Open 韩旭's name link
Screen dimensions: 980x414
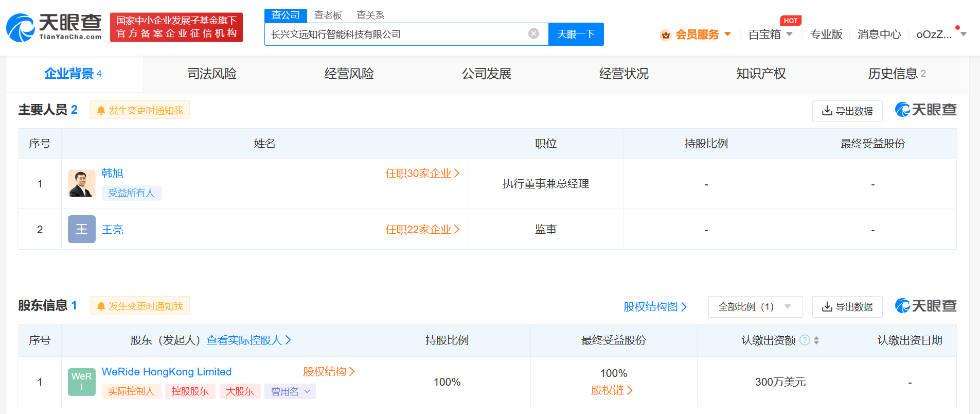coord(113,174)
